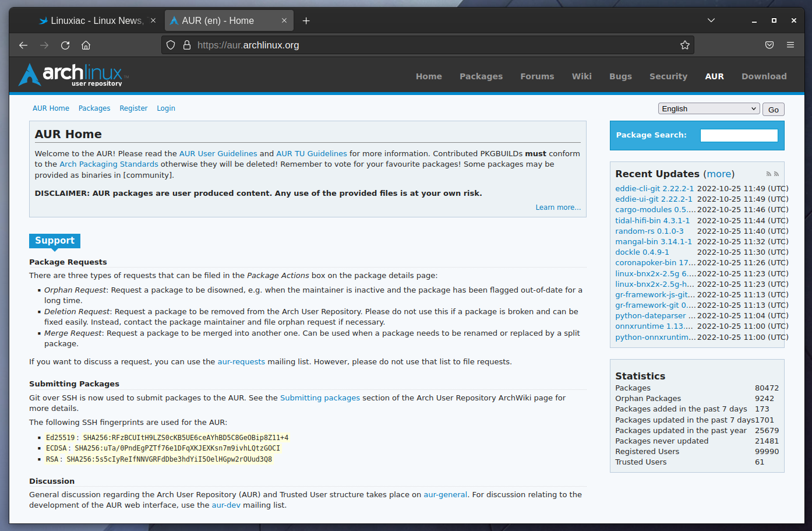Image resolution: width=812 pixels, height=531 pixels.
Task: Open the Login link
Action: [x=166, y=108]
